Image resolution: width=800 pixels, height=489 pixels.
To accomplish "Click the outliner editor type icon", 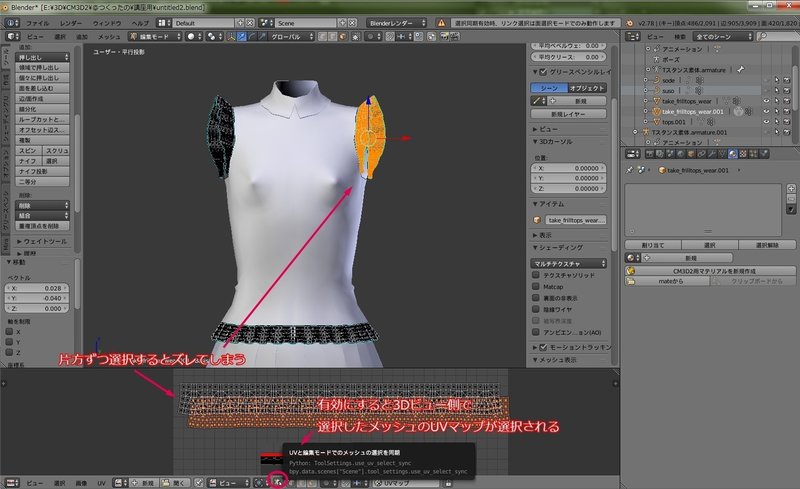I will click(x=633, y=36).
